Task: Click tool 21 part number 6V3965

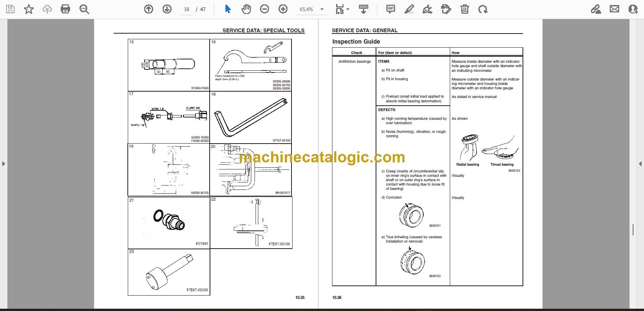Action: [202, 244]
